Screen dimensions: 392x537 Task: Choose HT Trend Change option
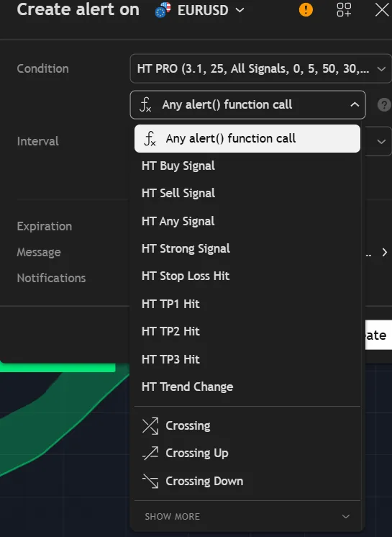click(x=247, y=387)
